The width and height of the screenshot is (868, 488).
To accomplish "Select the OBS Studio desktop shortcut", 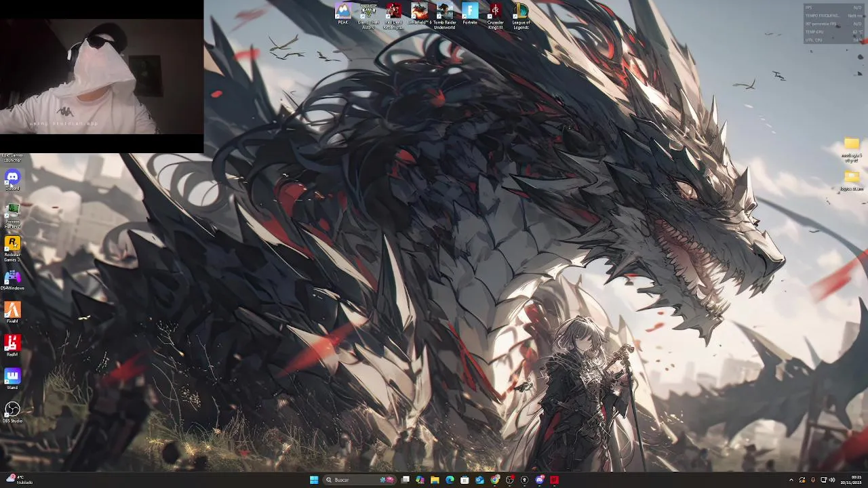I will point(12,413).
